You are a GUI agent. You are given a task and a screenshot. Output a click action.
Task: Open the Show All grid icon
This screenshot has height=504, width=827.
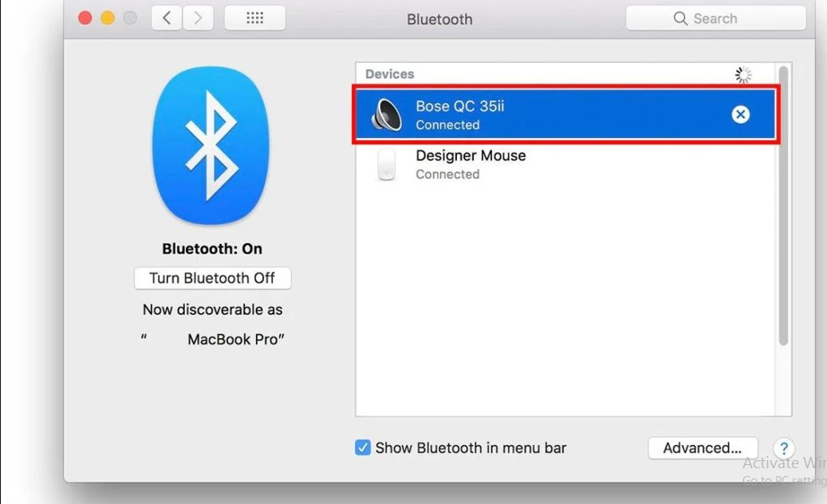coord(254,18)
